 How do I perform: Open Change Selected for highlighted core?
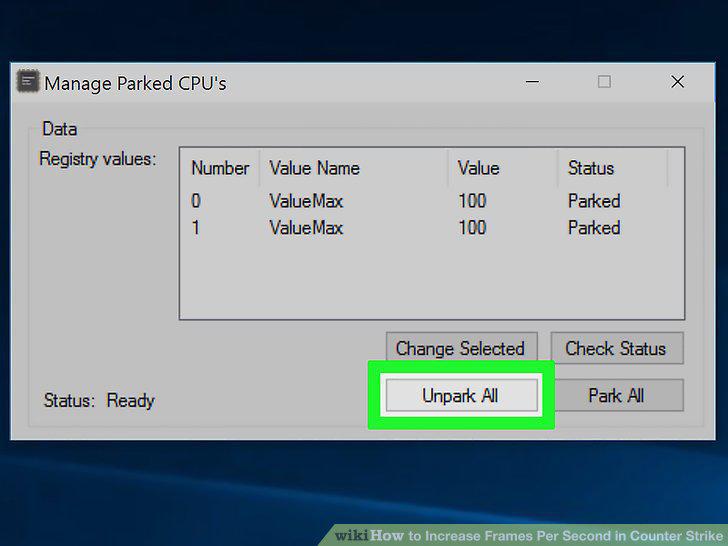pos(462,348)
